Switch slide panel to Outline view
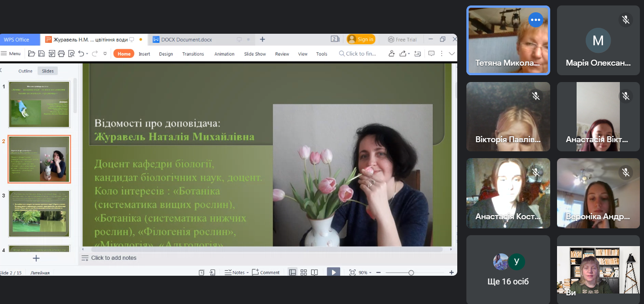 pyautogui.click(x=26, y=71)
